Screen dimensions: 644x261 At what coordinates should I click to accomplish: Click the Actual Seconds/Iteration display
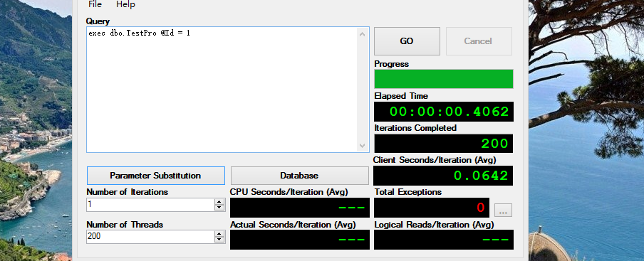tap(300, 240)
